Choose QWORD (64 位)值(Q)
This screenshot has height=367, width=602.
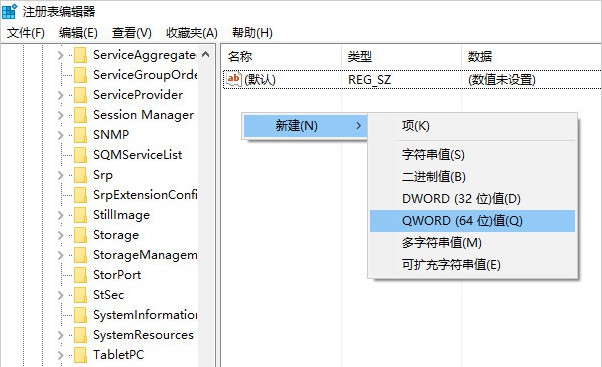coord(472,221)
